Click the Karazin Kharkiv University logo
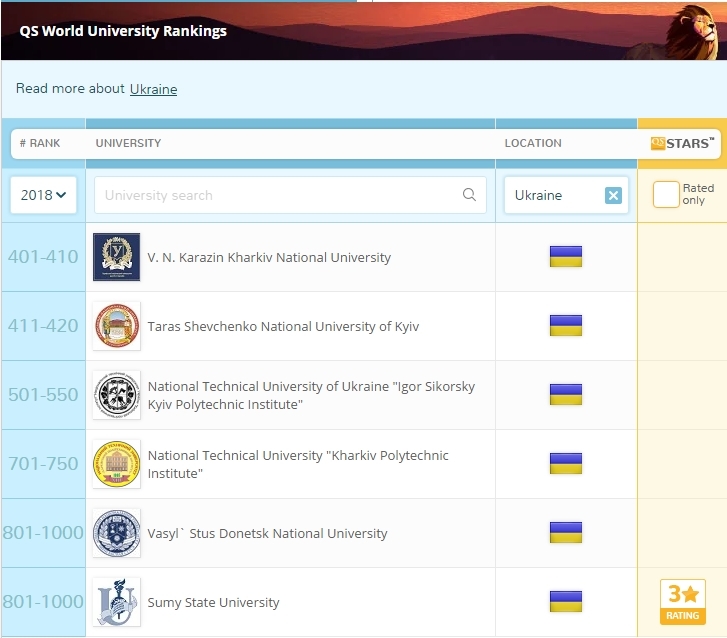The height and width of the screenshot is (638, 727). [116, 257]
